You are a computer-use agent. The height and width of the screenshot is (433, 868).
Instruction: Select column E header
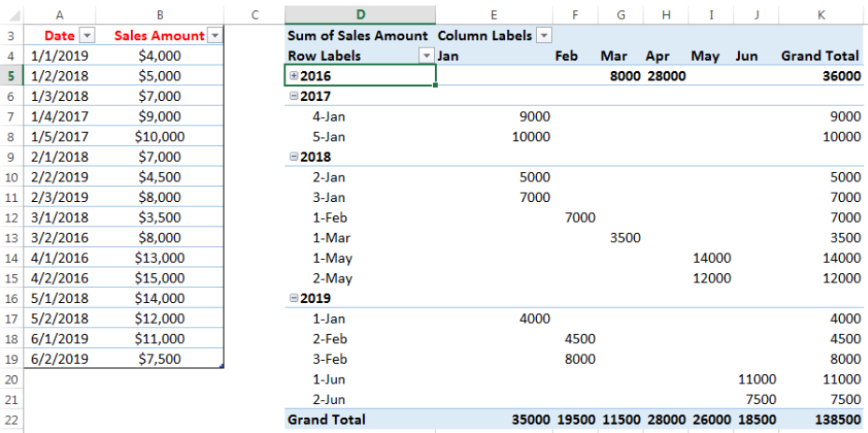493,15
